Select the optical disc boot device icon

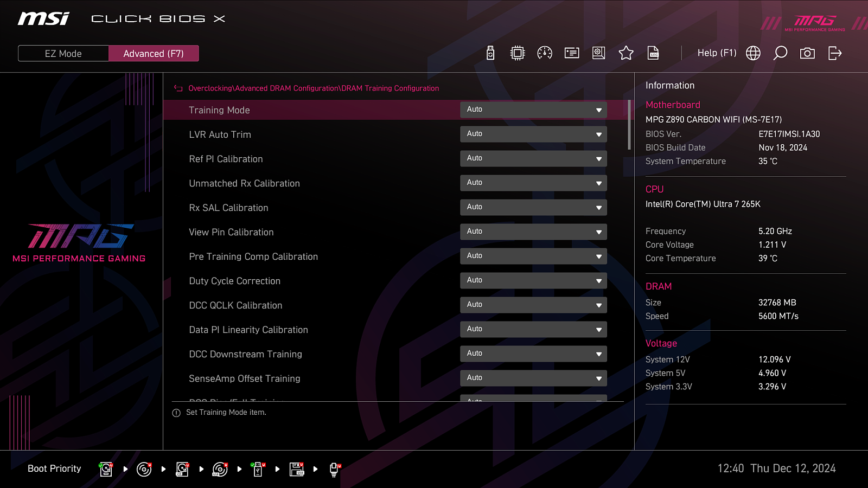pos(144,469)
